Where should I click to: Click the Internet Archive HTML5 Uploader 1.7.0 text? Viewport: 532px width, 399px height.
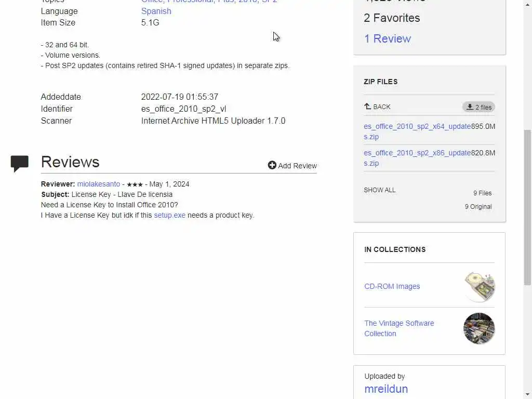point(213,121)
